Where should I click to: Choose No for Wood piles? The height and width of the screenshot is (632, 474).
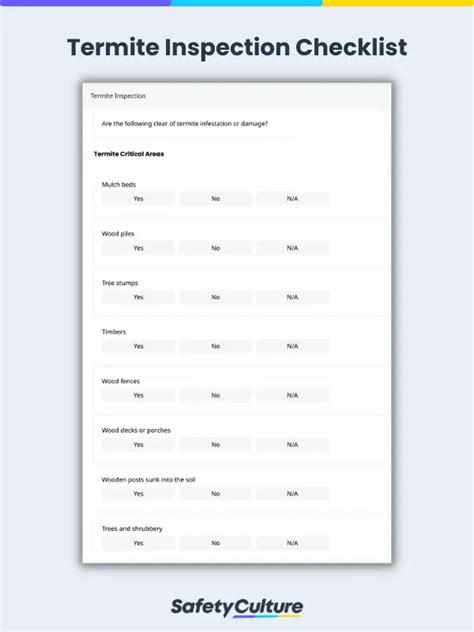(216, 248)
